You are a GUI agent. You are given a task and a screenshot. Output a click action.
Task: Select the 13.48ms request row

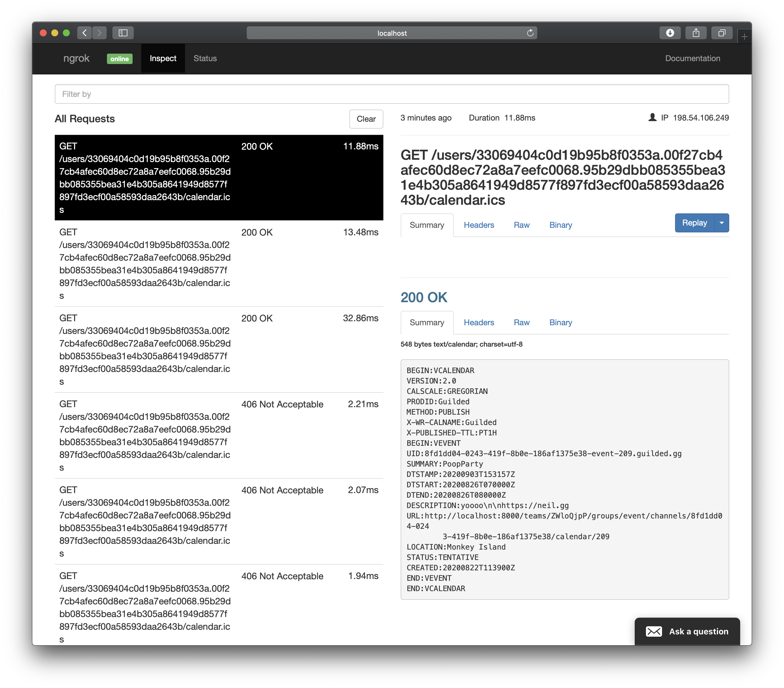coord(219,264)
